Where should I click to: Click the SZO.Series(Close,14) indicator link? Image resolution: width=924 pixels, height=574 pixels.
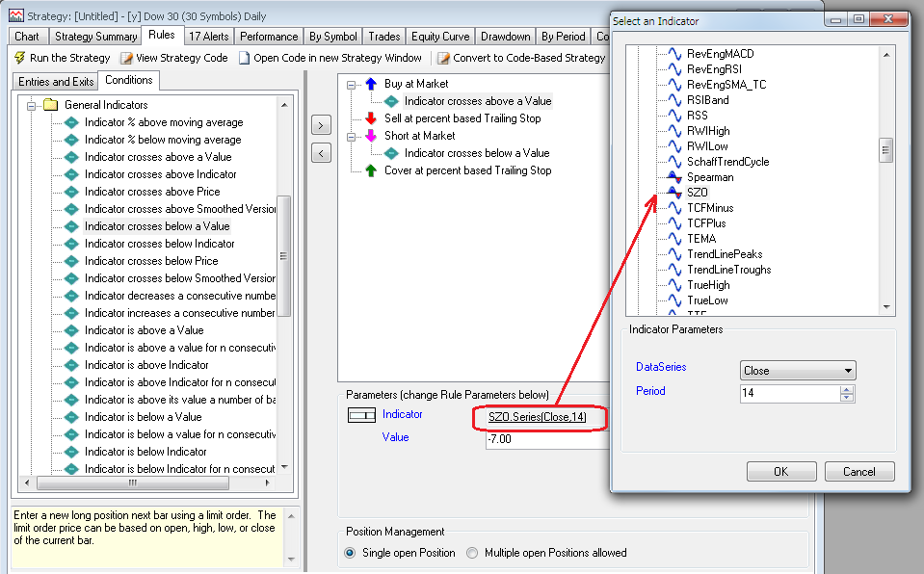tap(537, 415)
